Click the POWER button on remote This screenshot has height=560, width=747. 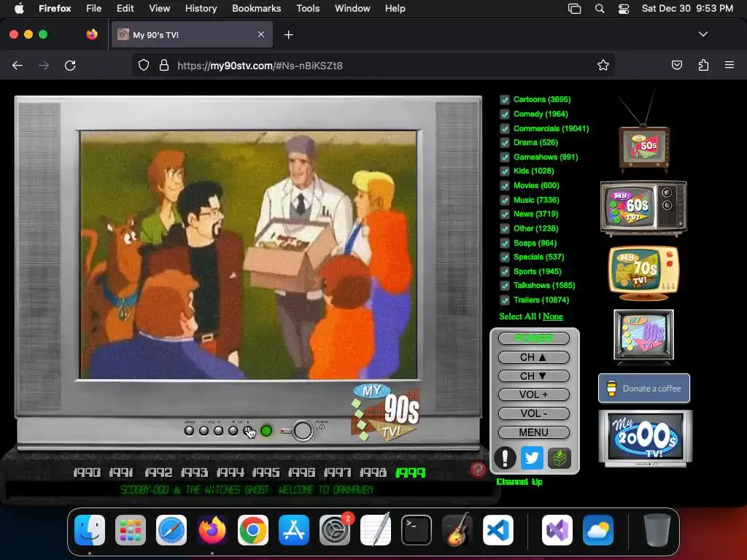(x=533, y=338)
